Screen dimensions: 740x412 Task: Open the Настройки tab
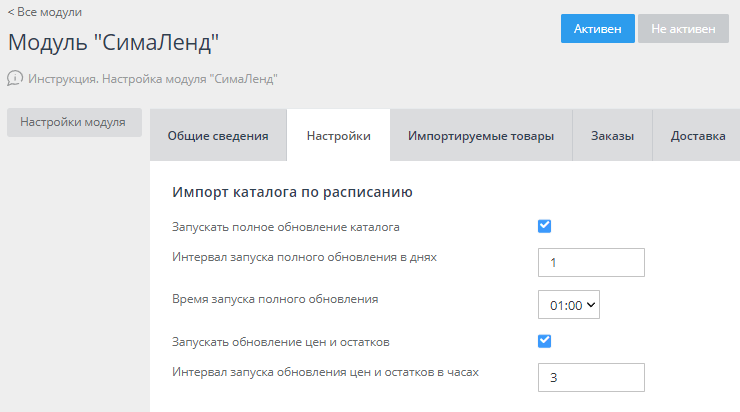[338, 136]
